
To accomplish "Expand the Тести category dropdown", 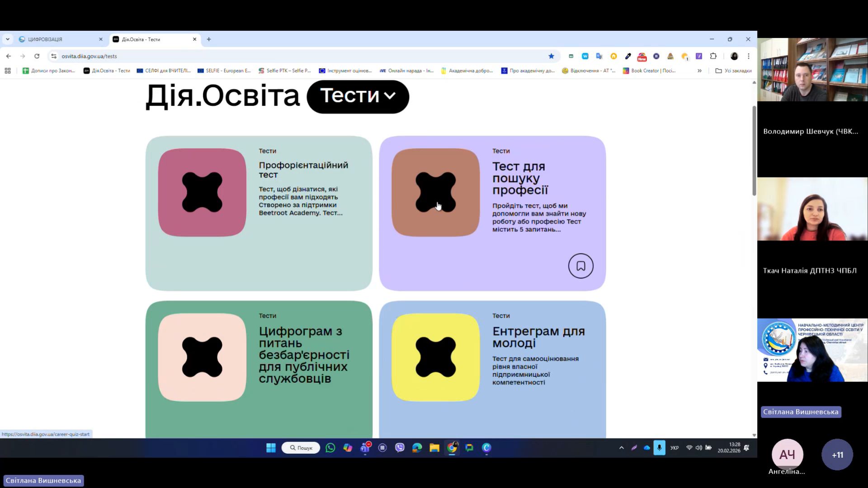I will point(358,96).
